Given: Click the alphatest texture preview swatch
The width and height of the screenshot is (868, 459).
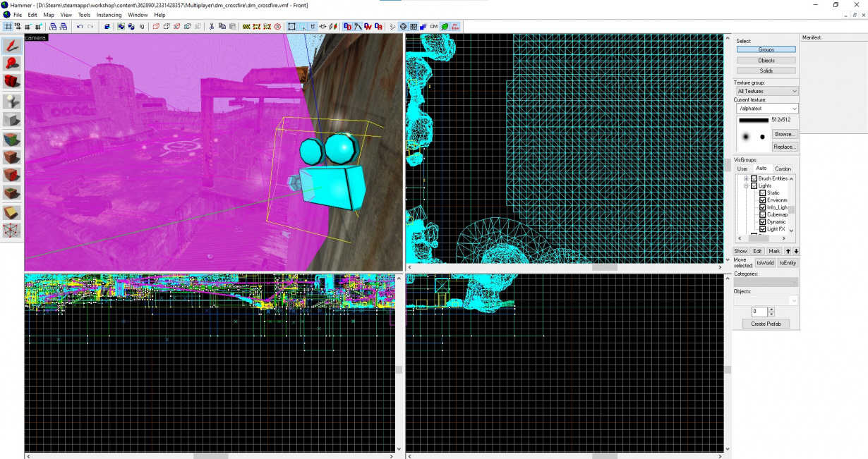Looking at the screenshot, I should (x=754, y=134).
